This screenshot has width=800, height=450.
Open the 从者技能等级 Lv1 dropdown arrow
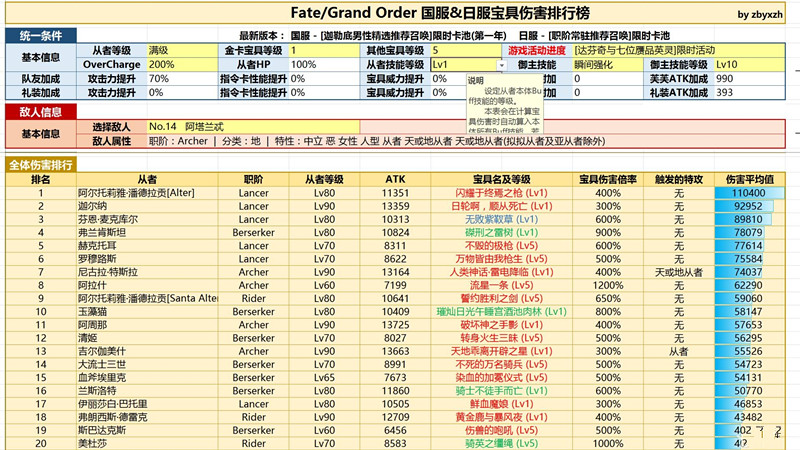502,65
